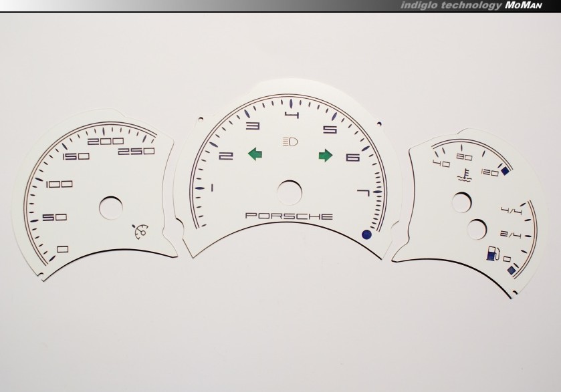Viewport: 561px width, 392px height.
Task: Click the blue diamond below fuel gauge
Action: 512,270
